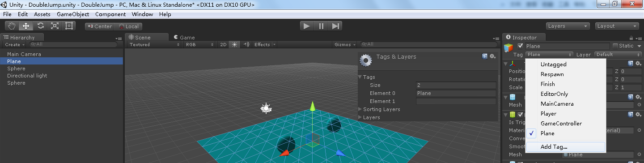Open Inspector panel options menu icon
The image size is (644, 163).
click(x=639, y=39)
